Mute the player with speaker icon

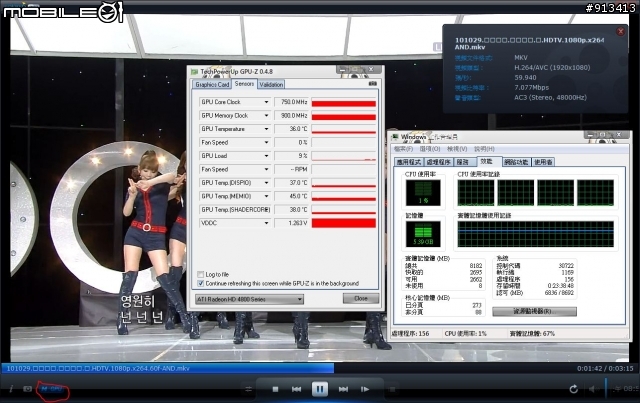pyautogui.click(x=592, y=389)
